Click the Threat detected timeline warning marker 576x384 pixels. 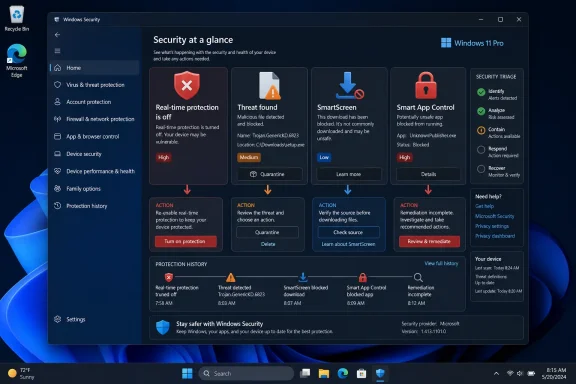231,277
